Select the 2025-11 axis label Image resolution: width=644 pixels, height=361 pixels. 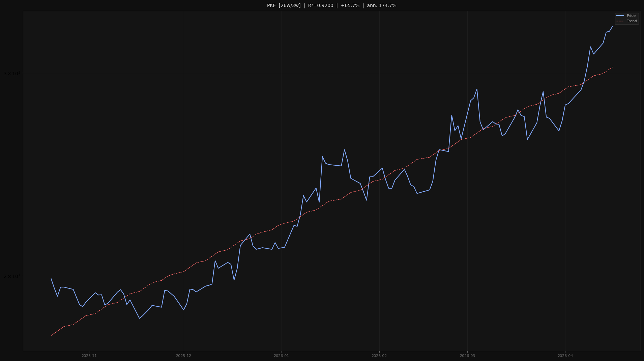pos(89,355)
